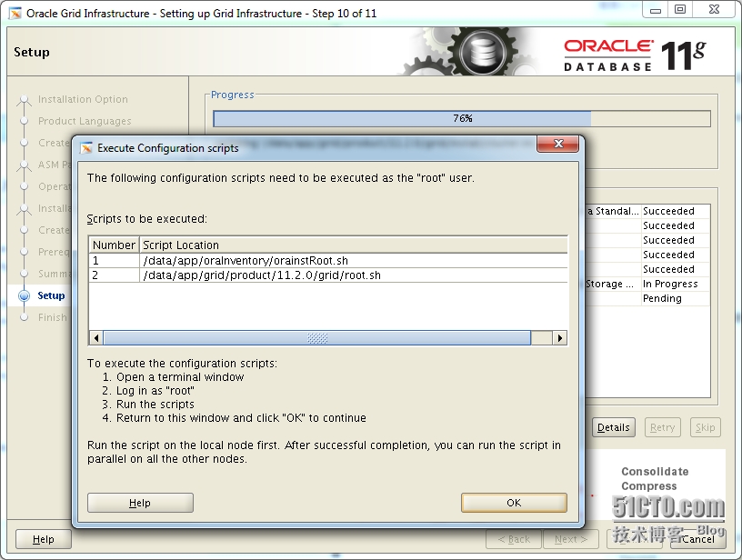Click the Scripts to be executed label
This screenshot has height=560, width=742.
click(146, 219)
